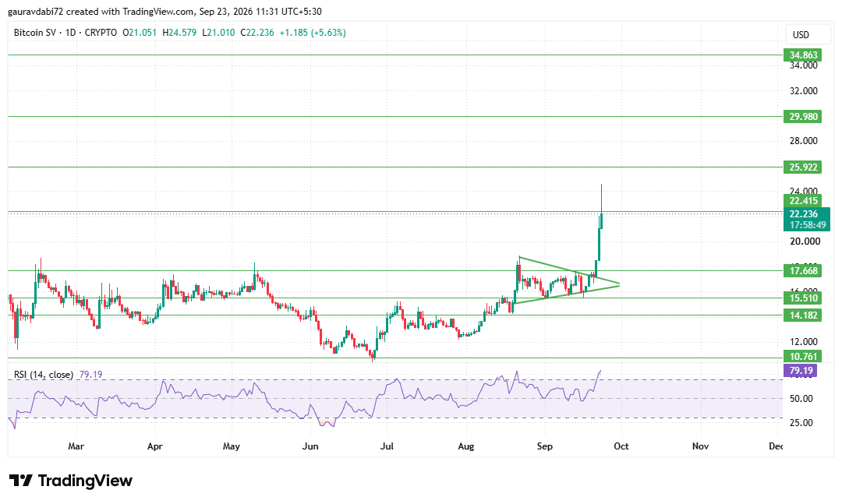Click the RSI 50.00 axis tick
Image resolution: width=842 pixels, height=504 pixels.
click(801, 398)
